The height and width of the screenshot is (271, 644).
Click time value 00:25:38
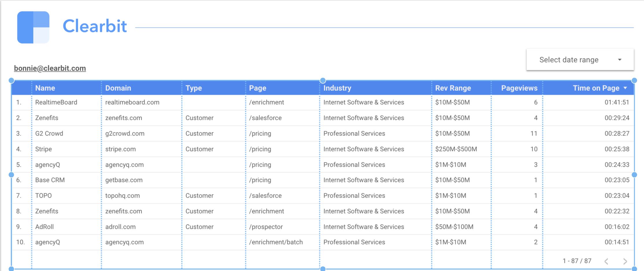click(617, 149)
